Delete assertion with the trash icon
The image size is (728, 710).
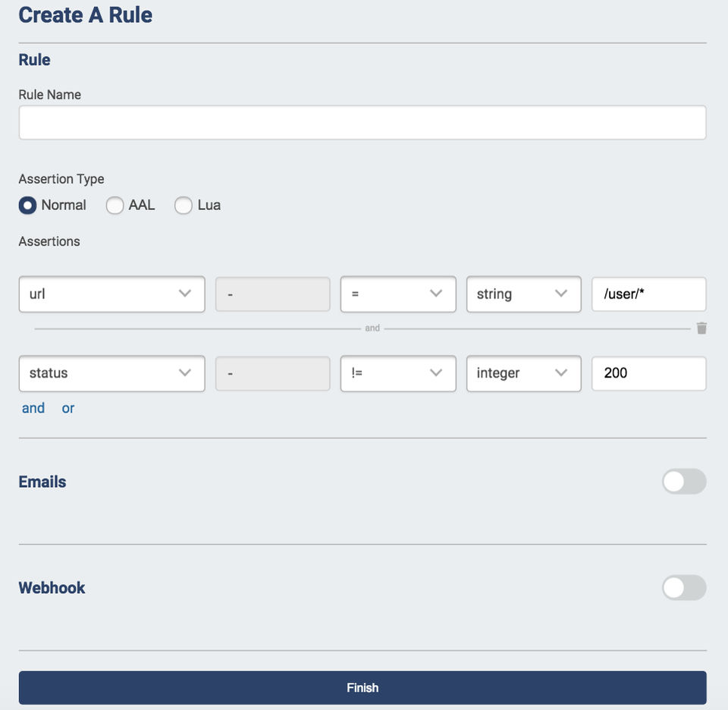click(701, 328)
